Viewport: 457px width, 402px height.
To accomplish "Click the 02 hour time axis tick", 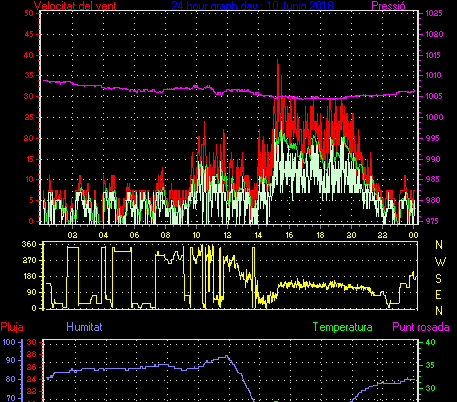I will [x=72, y=235].
